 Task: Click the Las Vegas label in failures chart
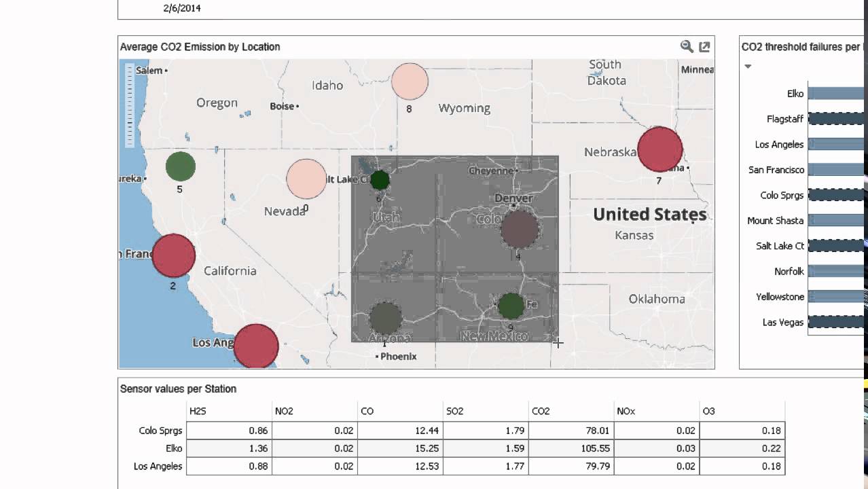(x=783, y=322)
